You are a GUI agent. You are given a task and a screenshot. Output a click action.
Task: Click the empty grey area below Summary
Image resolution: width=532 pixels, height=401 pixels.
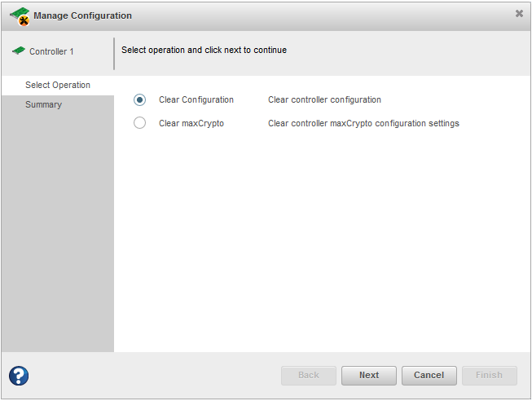57,236
